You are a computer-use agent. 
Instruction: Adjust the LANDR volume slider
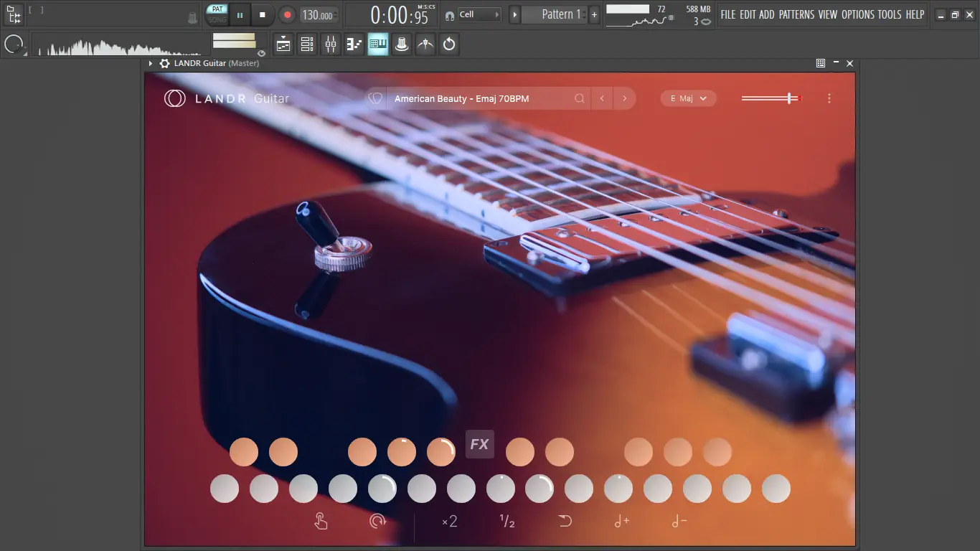789,98
